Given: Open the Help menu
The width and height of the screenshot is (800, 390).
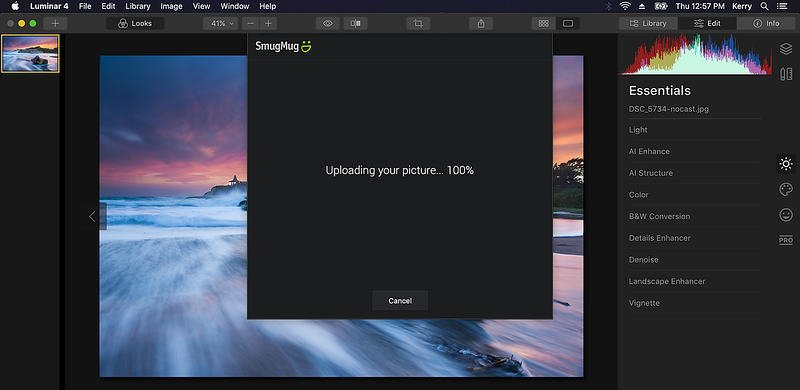Looking at the screenshot, I should point(267,6).
